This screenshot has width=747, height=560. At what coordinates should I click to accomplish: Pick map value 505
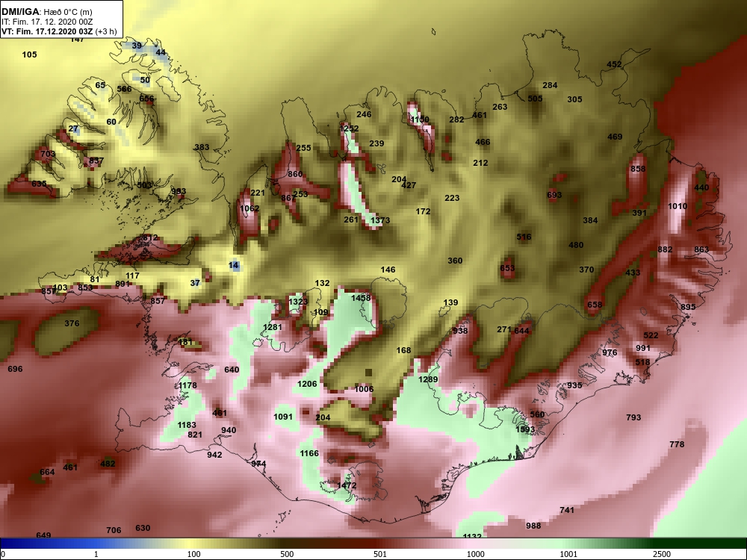coord(535,99)
